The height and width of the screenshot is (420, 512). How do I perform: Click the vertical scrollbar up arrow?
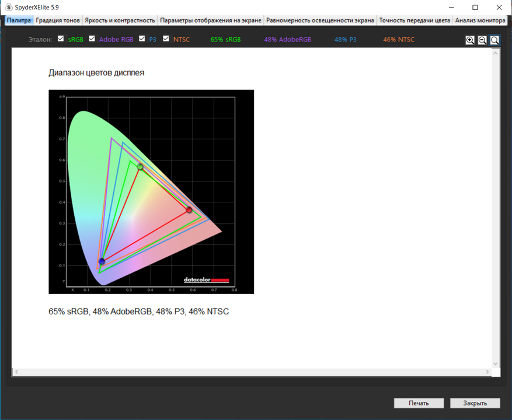point(495,53)
